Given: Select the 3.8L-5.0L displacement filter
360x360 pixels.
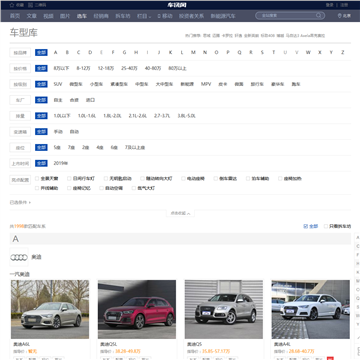Looking at the screenshot, I should [187, 116].
